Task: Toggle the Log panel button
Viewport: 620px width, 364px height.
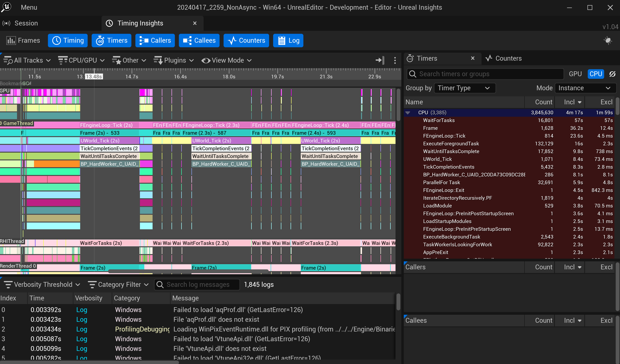Action: click(x=288, y=40)
